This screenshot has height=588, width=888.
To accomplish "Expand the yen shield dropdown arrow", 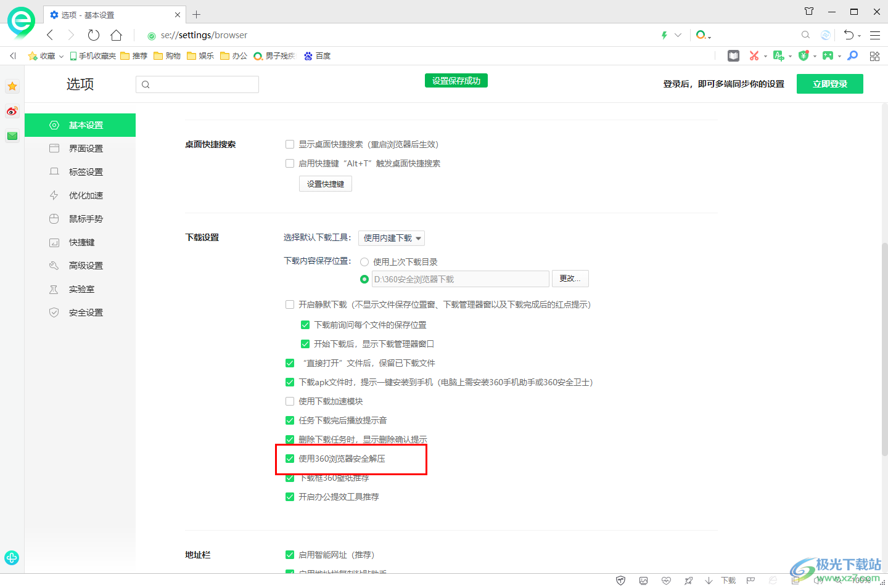I will [815, 56].
